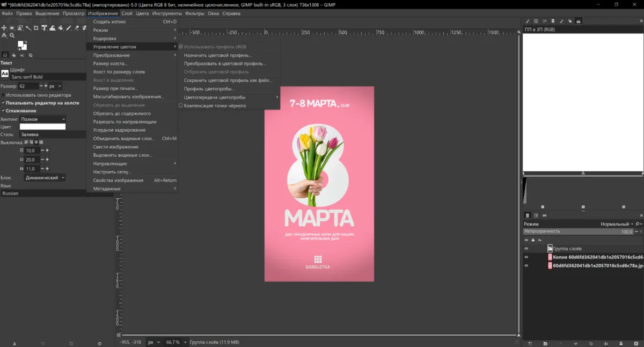Click the font size input field
Viewport: 644px width, 347px height.
[28, 86]
